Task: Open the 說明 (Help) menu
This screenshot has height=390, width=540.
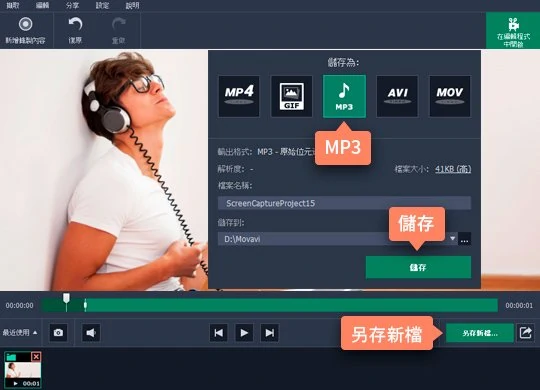Action: 132,5
